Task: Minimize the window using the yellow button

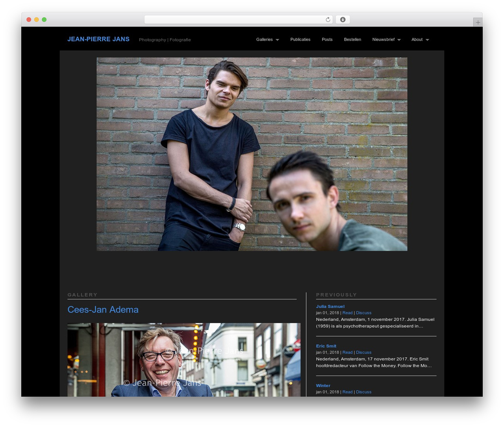Action: point(36,20)
